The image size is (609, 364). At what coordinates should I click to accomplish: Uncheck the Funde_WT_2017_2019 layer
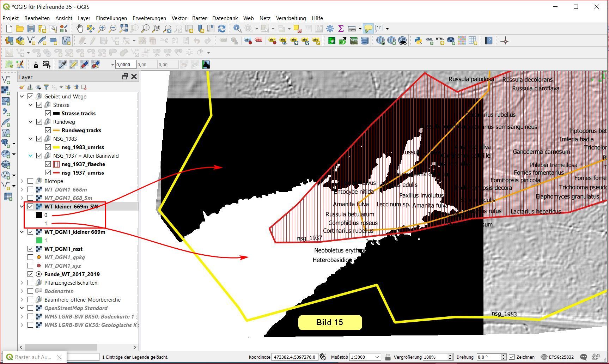[x=30, y=274]
